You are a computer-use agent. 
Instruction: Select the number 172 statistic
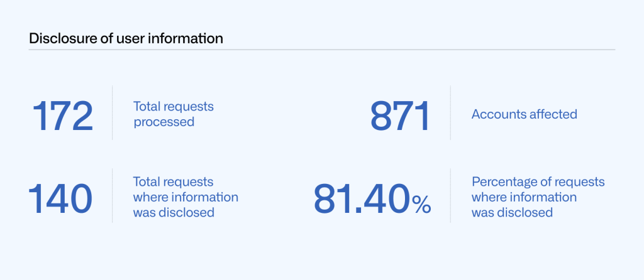pos(62,115)
